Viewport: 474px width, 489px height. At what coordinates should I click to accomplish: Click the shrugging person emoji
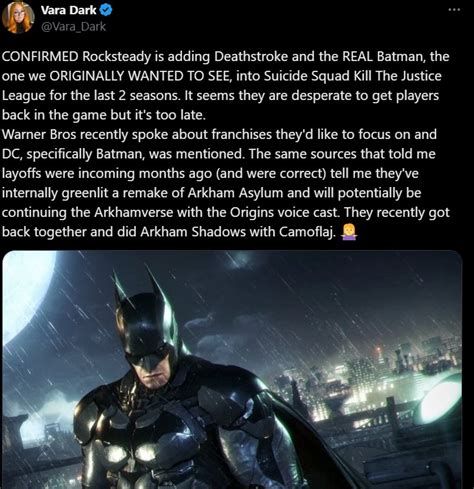pyautogui.click(x=349, y=232)
